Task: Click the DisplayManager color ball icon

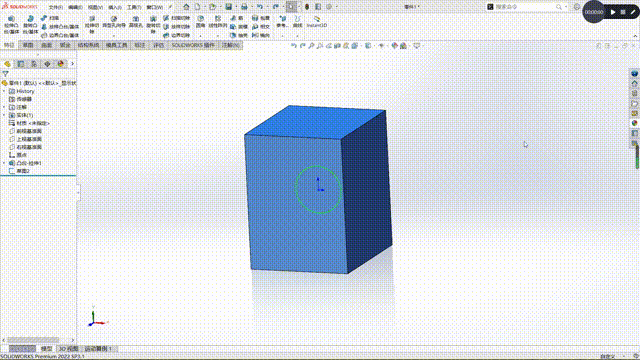Action: pos(60,64)
